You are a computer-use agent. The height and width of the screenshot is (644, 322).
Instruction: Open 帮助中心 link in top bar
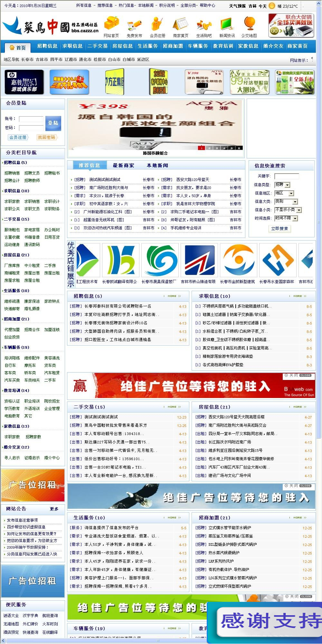pos(207,5)
